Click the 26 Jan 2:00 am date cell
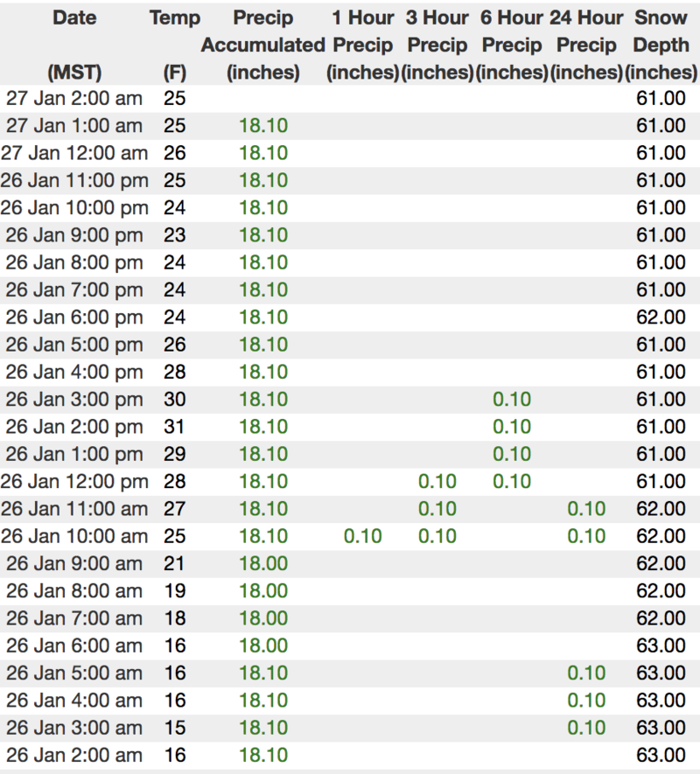This screenshot has width=700, height=774. pyautogui.click(x=74, y=756)
